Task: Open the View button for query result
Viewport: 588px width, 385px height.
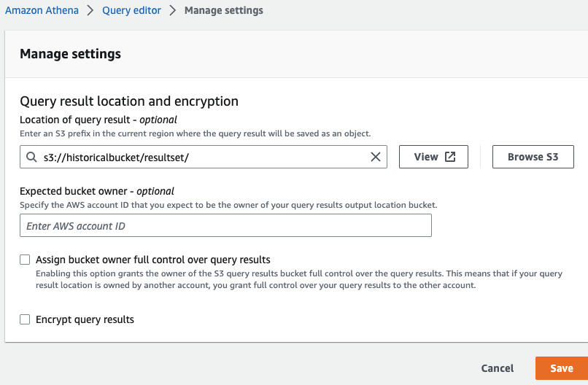Action: click(433, 157)
